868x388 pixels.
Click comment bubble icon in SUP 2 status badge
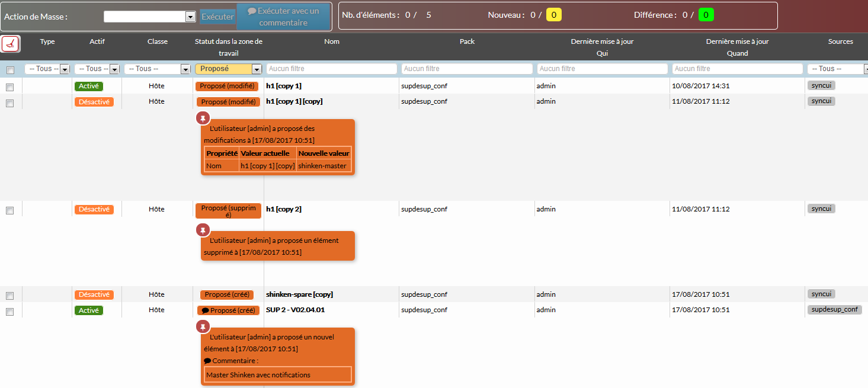(205, 310)
